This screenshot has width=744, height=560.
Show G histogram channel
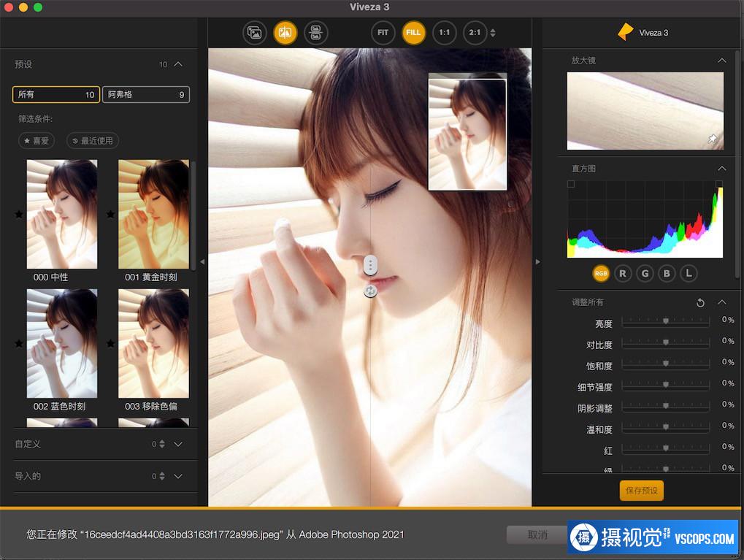click(645, 273)
